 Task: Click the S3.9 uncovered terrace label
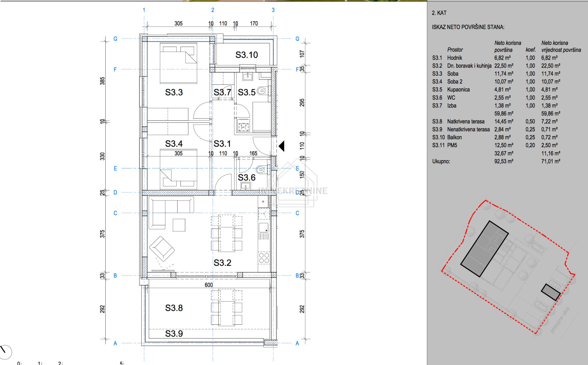coord(174,334)
